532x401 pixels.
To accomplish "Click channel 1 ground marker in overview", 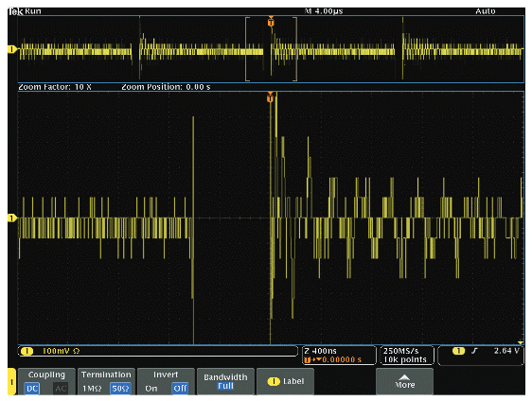I will pyautogui.click(x=12, y=49).
